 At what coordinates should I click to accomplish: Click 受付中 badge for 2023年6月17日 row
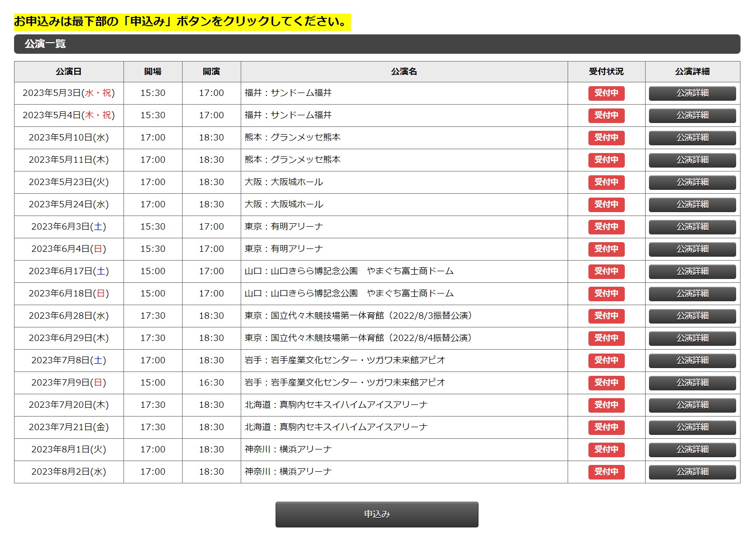click(606, 271)
